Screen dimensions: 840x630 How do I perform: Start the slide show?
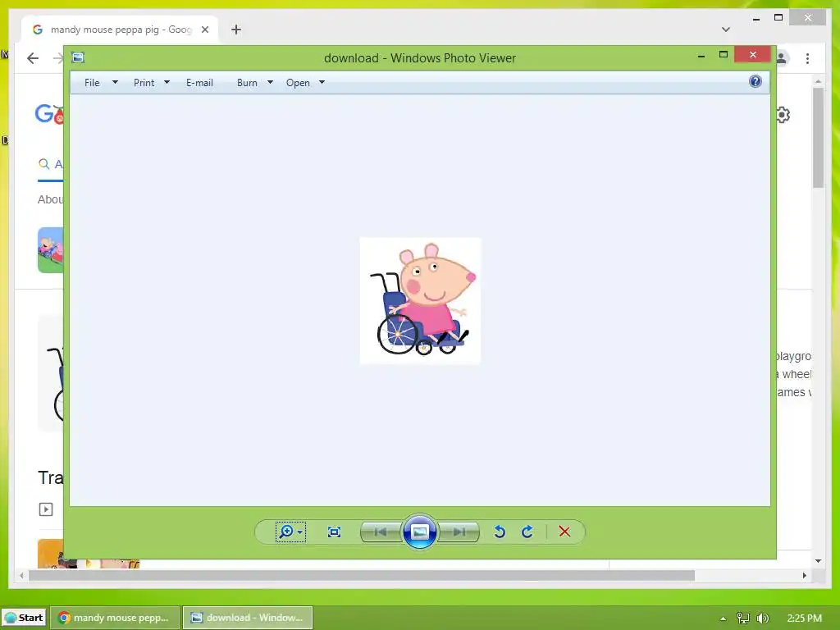click(x=419, y=532)
